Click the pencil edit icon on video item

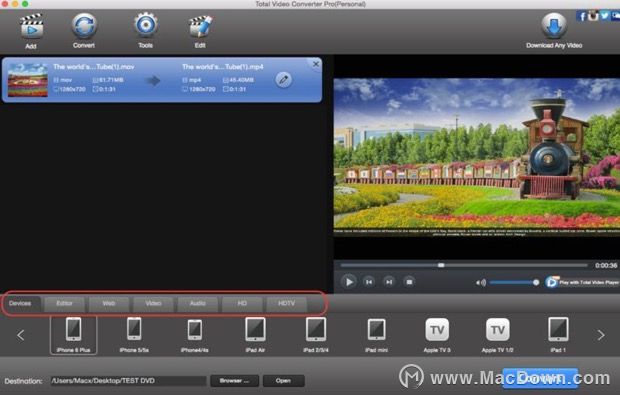(x=283, y=80)
